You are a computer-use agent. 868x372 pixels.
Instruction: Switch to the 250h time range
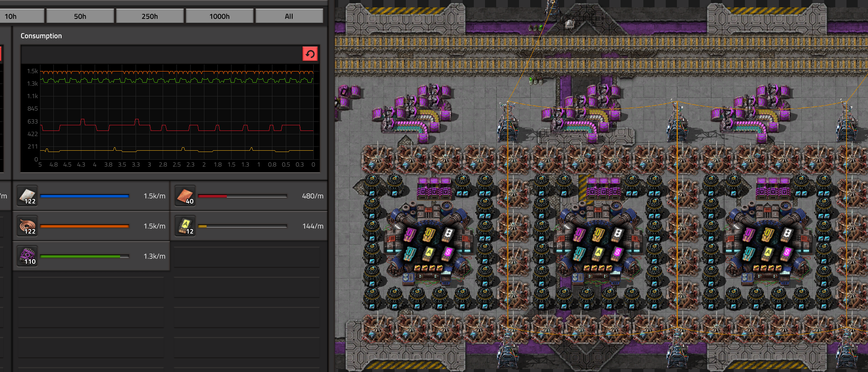pos(150,16)
